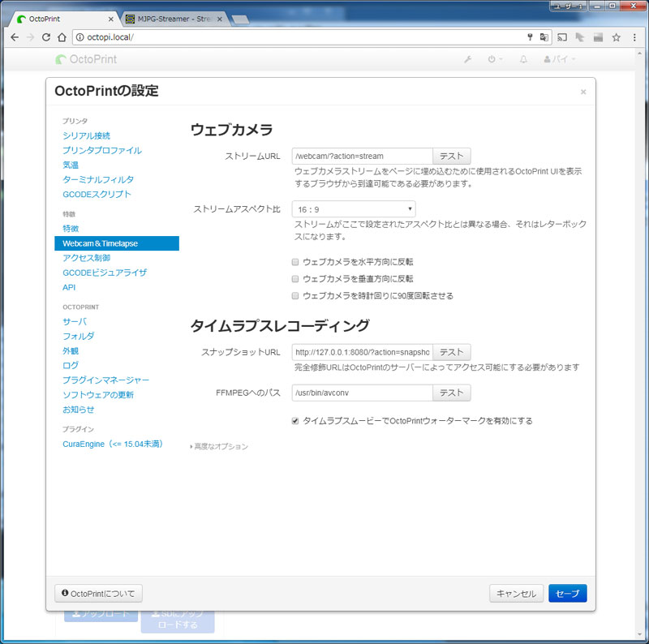
Task: Click the cast icon in toolbar
Action: click(562, 37)
